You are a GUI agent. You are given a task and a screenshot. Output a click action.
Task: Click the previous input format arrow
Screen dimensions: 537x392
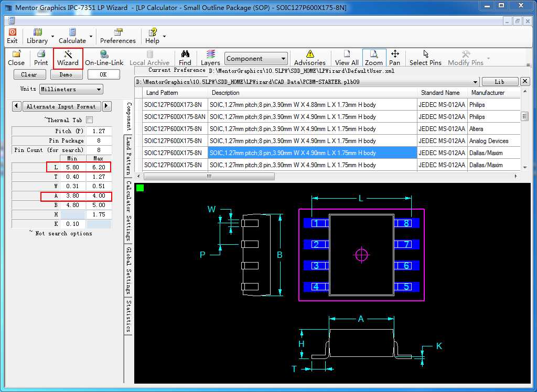click(16, 106)
